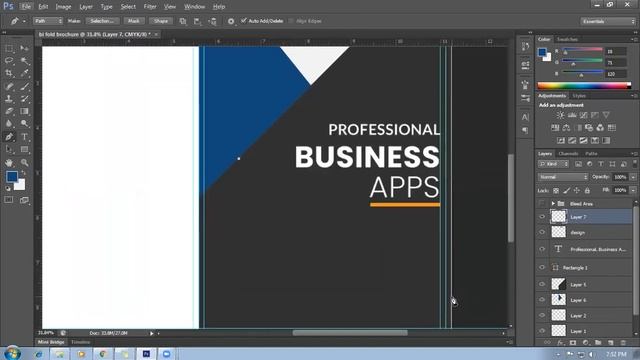This screenshot has width=640, height=360.
Task: Select the Layer 1 row thumbnail
Action: (x=558, y=330)
